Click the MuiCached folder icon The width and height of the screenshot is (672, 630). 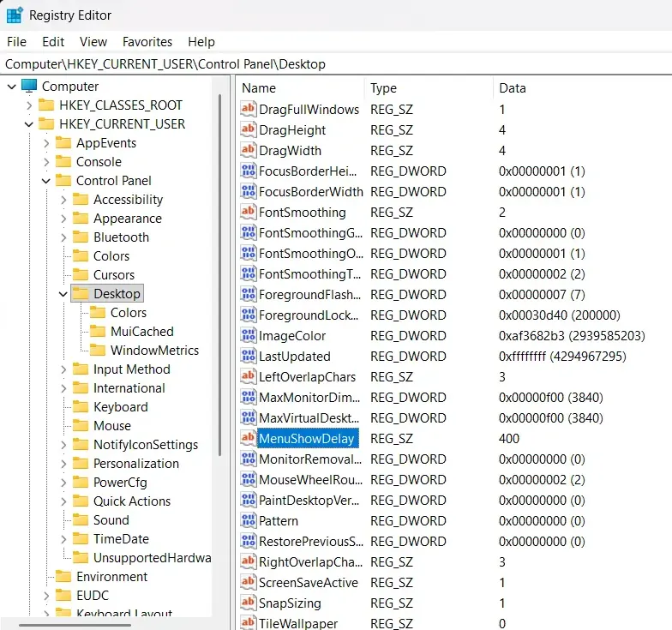pos(98,331)
